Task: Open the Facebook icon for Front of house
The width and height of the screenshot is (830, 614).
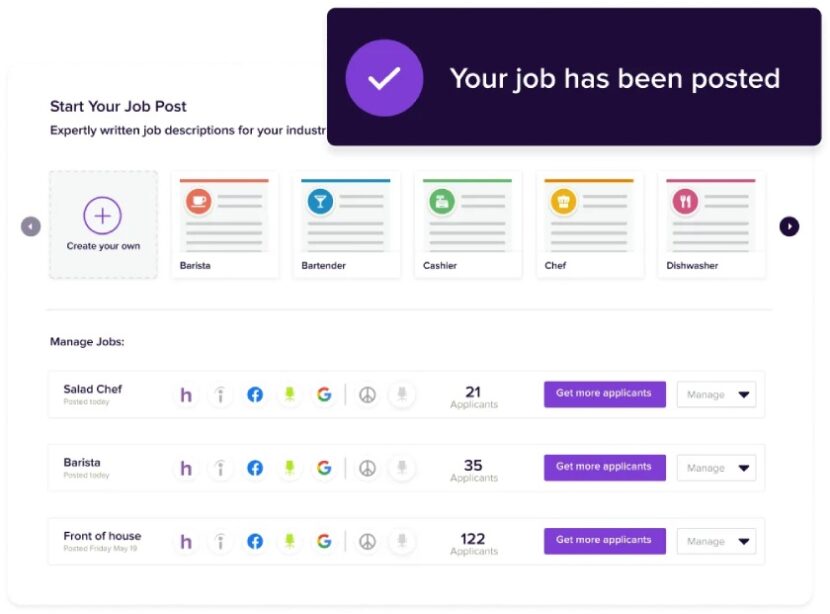Action: (x=254, y=541)
